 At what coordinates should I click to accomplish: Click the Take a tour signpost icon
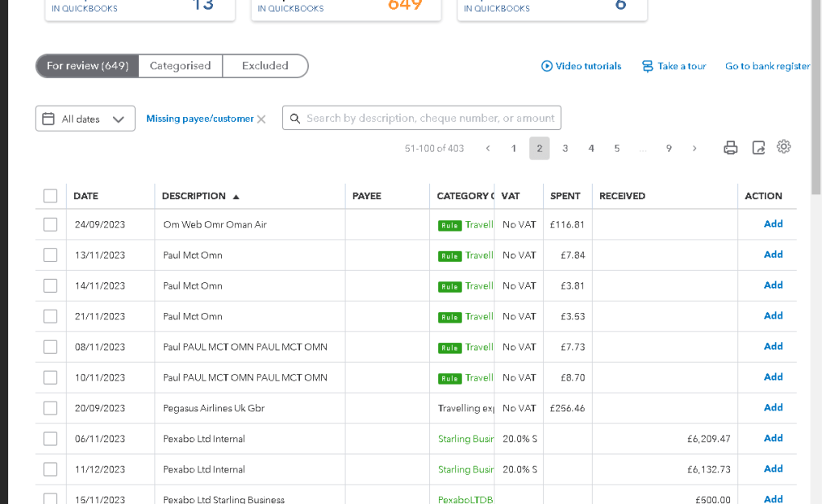(648, 66)
